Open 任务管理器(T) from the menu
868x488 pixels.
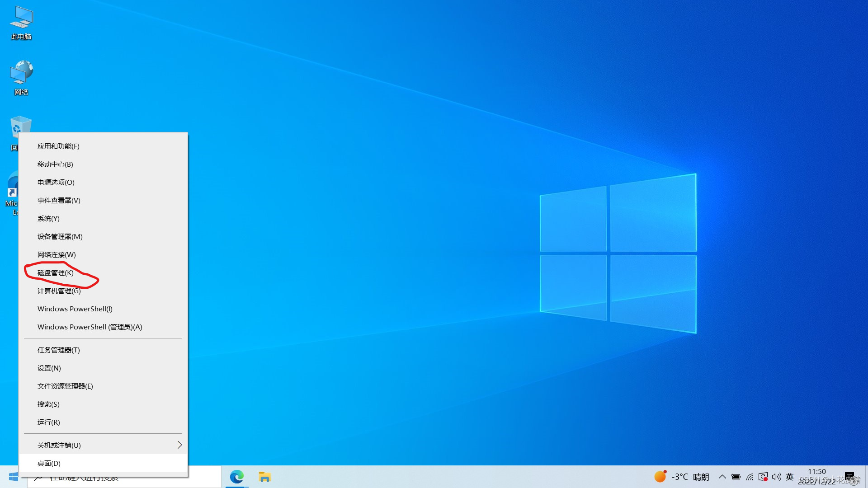[x=58, y=350]
